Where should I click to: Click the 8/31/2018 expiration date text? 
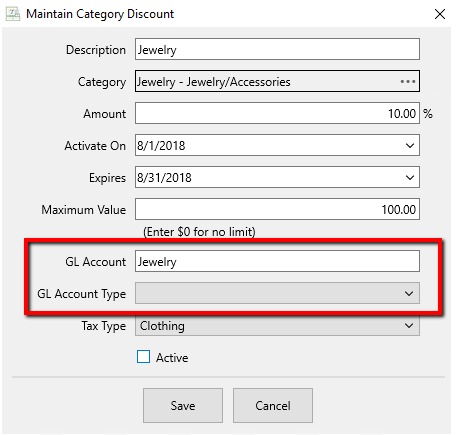(x=164, y=178)
